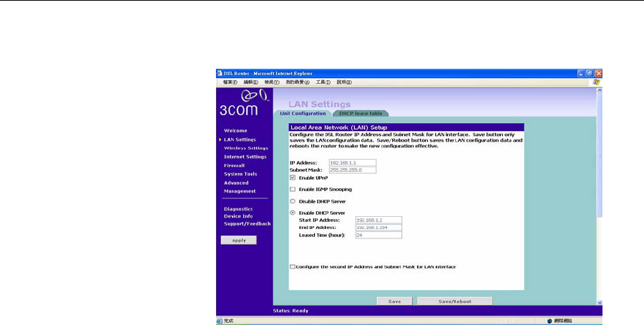Image resolution: width=644 pixels, height=325 pixels.
Task: Select Disable DHCP Server radio
Action: [x=293, y=201]
